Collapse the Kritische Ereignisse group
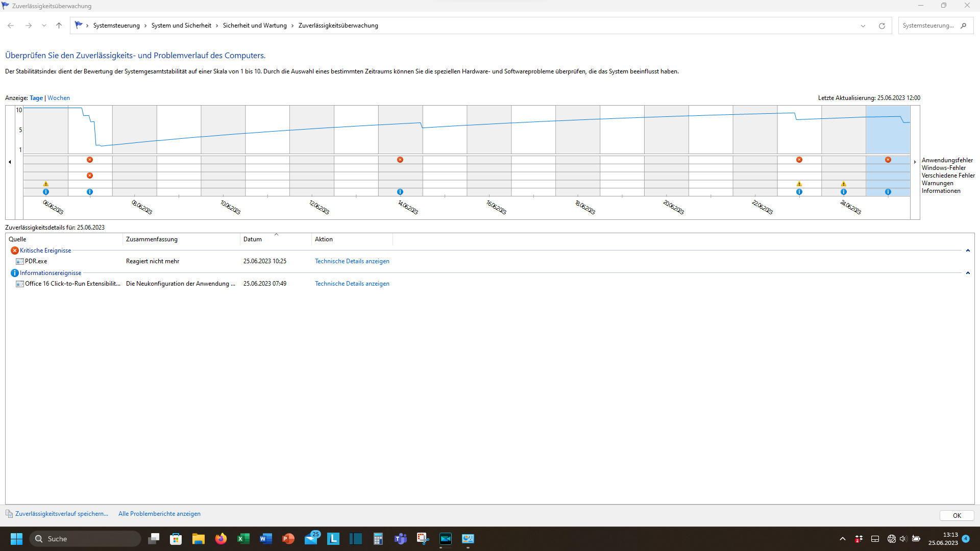Viewport: 980px width, 551px height. [x=968, y=251]
